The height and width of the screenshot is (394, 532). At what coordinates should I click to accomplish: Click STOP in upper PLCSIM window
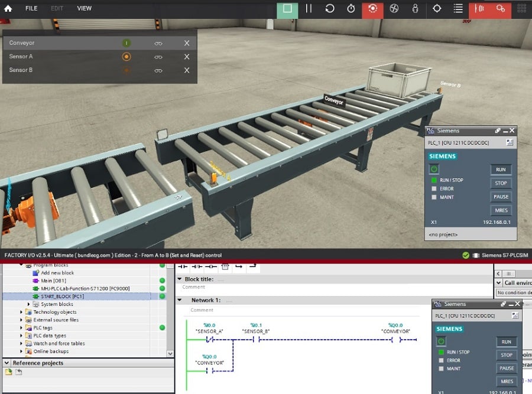tap(501, 183)
